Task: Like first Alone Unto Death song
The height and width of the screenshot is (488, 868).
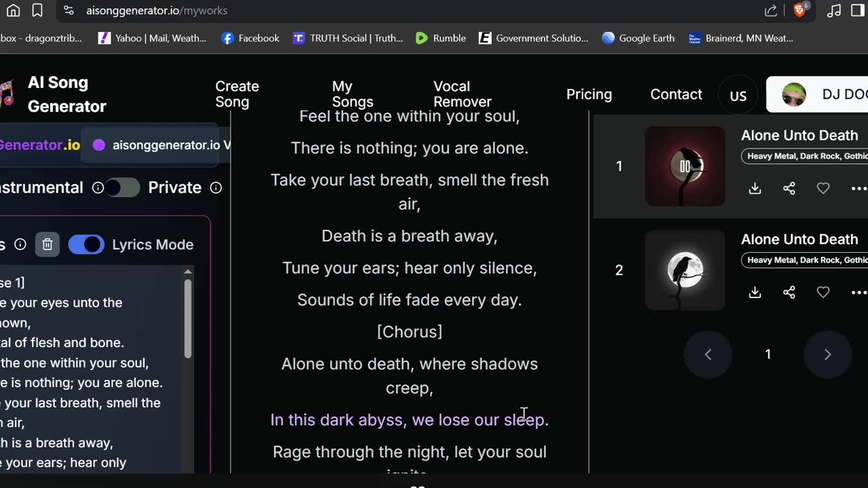Action: click(x=823, y=188)
